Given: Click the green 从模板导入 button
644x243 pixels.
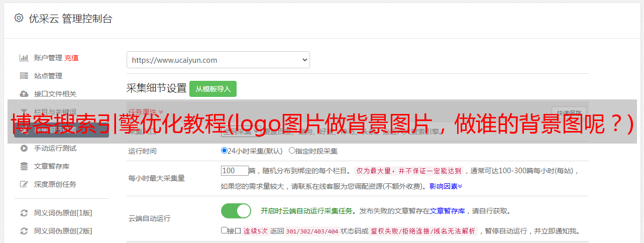Looking at the screenshot, I should click(213, 89).
